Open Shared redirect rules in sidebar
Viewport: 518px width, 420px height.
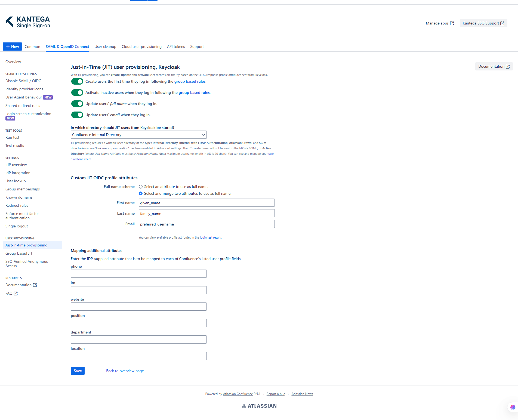click(x=23, y=106)
